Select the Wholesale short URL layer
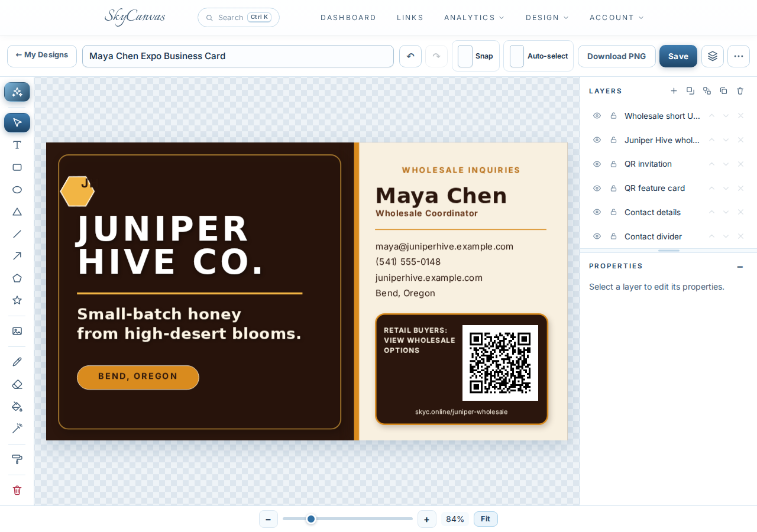This screenshot has height=532, width=757. pyautogui.click(x=668, y=116)
